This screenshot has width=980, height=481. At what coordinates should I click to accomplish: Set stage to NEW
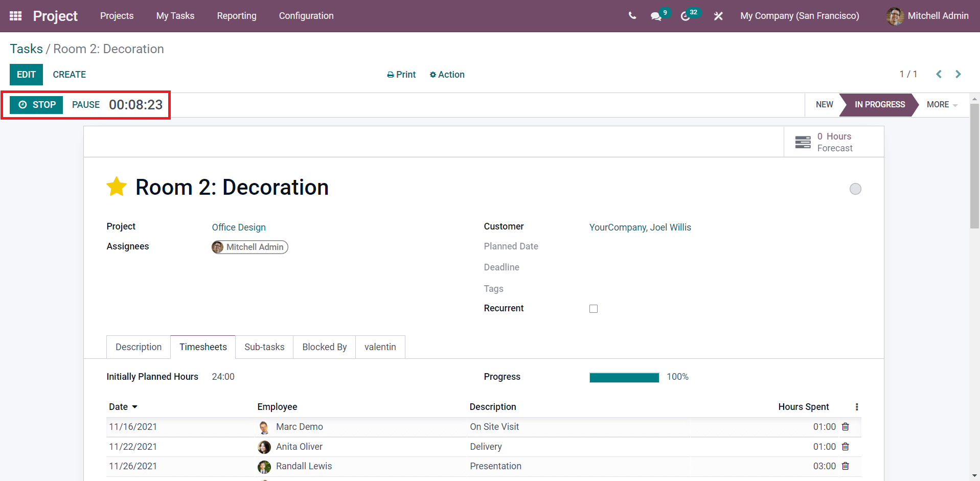[824, 104]
